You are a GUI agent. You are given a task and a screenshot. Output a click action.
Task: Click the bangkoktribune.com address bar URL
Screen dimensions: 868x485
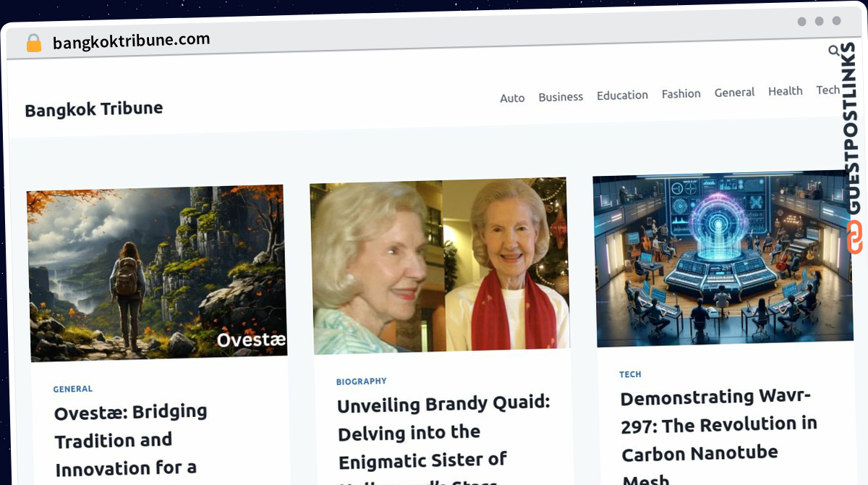coord(131,41)
